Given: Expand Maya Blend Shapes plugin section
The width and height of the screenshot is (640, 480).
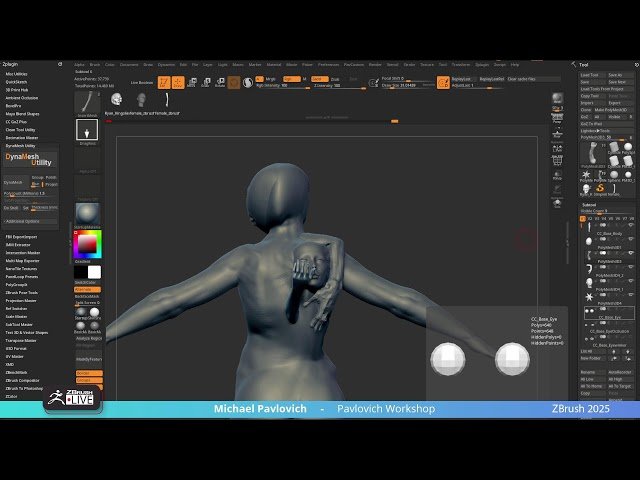Looking at the screenshot, I should click(x=22, y=114).
